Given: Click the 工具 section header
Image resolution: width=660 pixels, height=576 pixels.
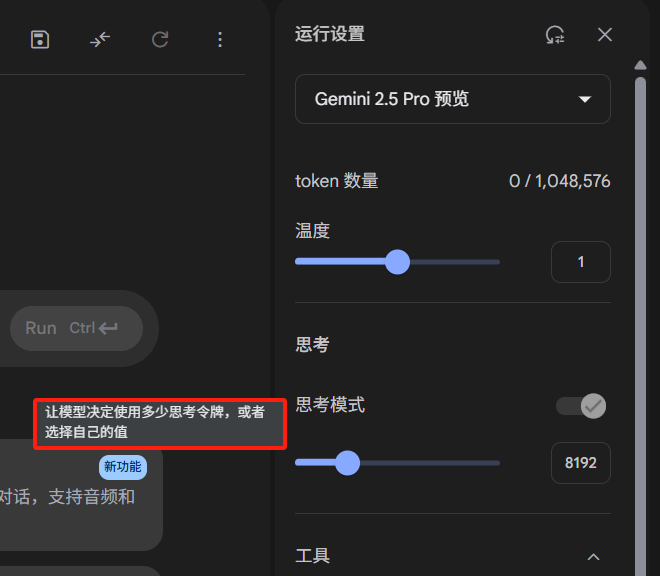Looking at the screenshot, I should 452,556.
